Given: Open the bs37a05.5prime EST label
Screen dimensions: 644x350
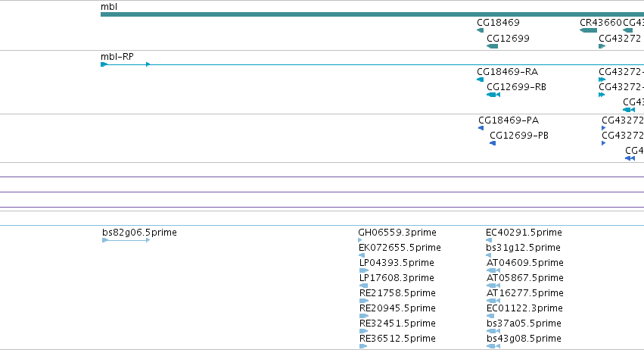Looking at the screenshot, I should pyautogui.click(x=524, y=324).
